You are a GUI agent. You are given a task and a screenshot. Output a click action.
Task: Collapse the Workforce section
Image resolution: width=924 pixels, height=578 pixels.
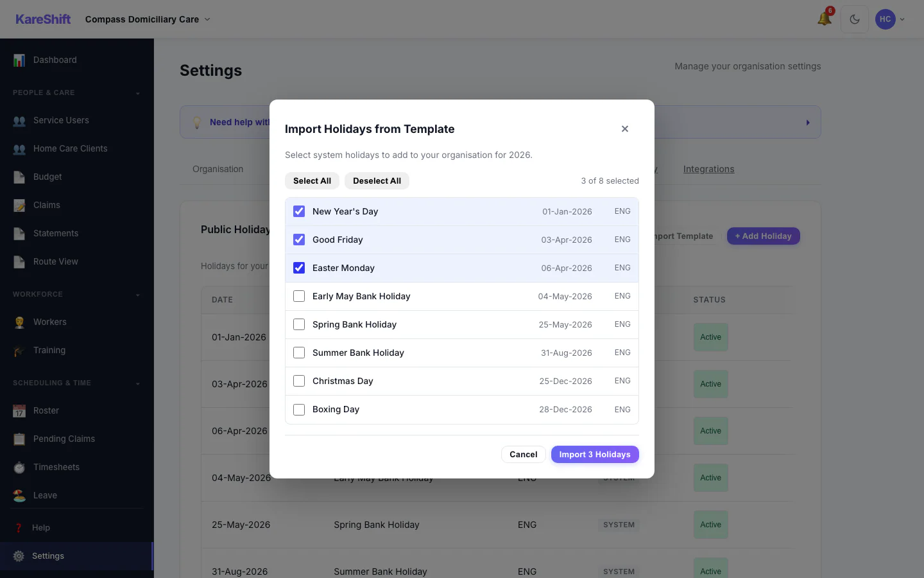[137, 295]
